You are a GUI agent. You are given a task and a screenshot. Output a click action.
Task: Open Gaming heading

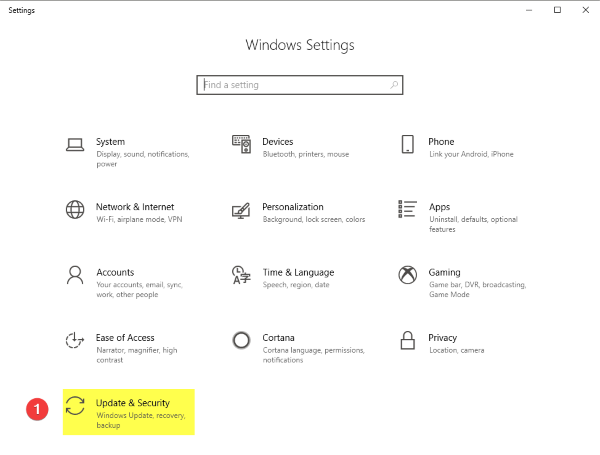(x=444, y=272)
